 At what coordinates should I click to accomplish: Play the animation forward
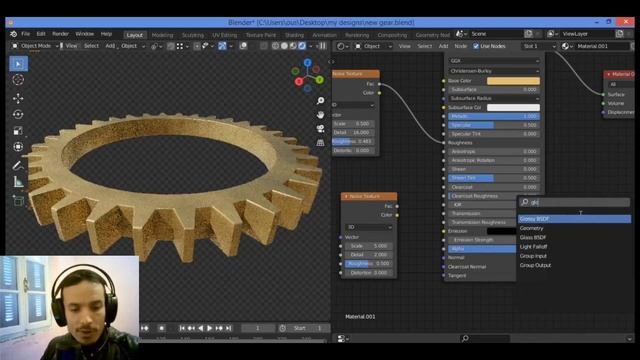(x=210, y=328)
